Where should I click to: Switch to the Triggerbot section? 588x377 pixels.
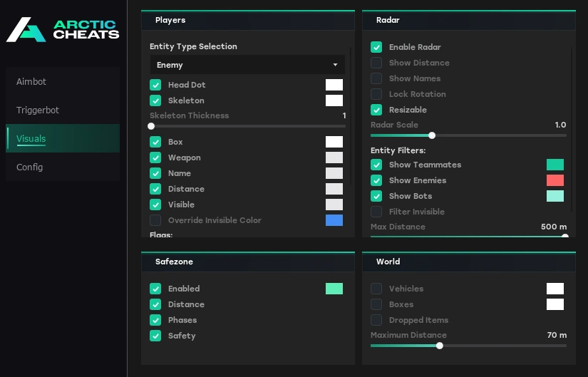pyautogui.click(x=38, y=110)
